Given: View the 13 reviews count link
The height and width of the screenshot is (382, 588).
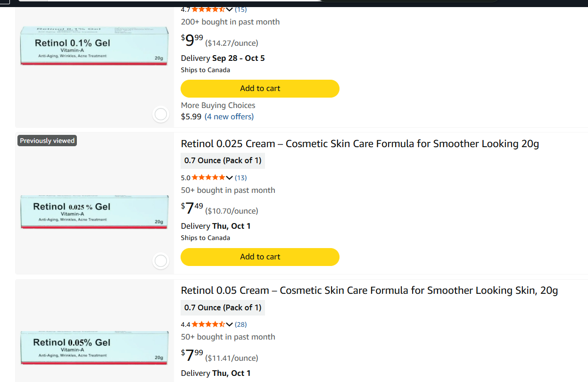Looking at the screenshot, I should point(240,178).
